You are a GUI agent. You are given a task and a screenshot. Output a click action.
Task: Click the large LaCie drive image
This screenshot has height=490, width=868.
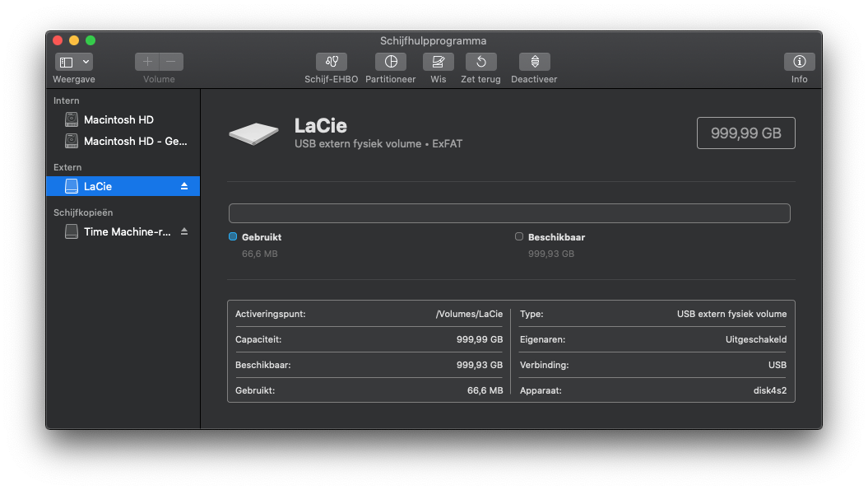[253, 133]
